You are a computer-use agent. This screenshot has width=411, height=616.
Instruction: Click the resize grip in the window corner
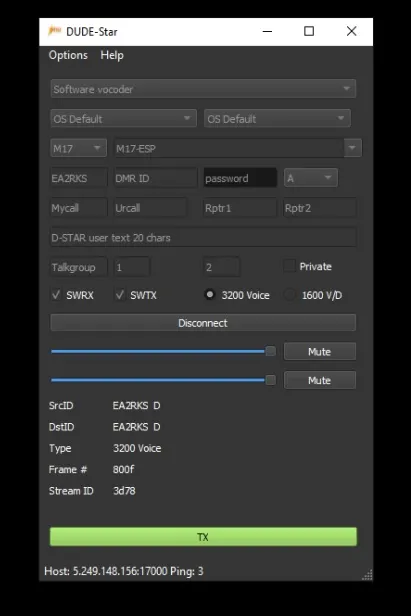point(367,575)
